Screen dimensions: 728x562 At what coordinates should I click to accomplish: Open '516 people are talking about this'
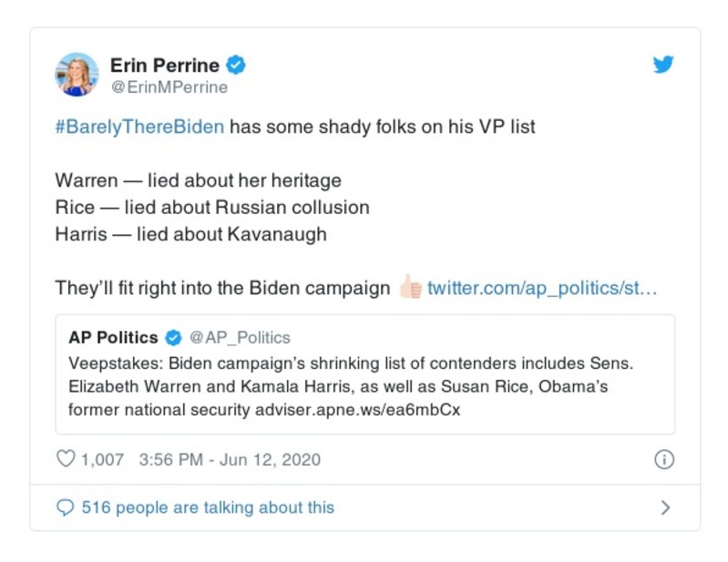pos(208,507)
